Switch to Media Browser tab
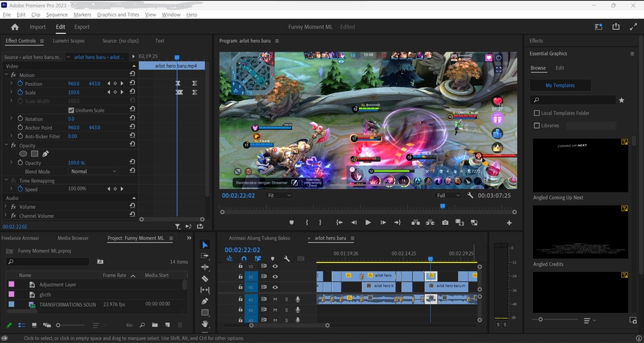Viewport: 644px width, 343px height. tap(73, 238)
